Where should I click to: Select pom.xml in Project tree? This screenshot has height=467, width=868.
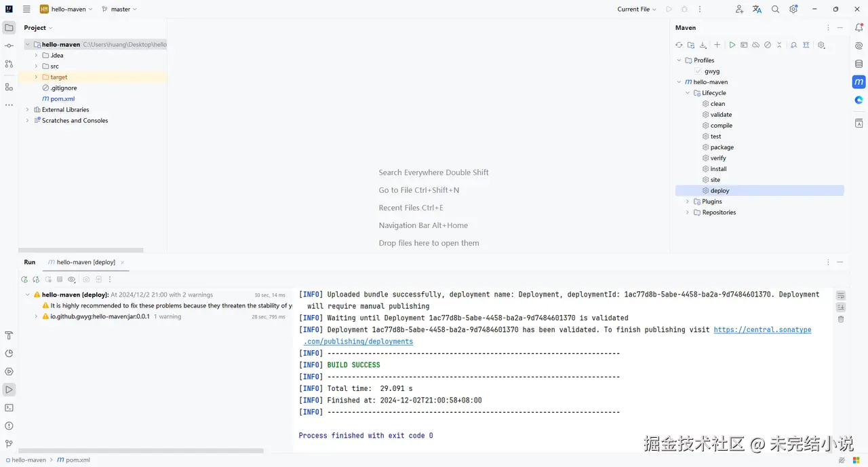[x=62, y=99]
